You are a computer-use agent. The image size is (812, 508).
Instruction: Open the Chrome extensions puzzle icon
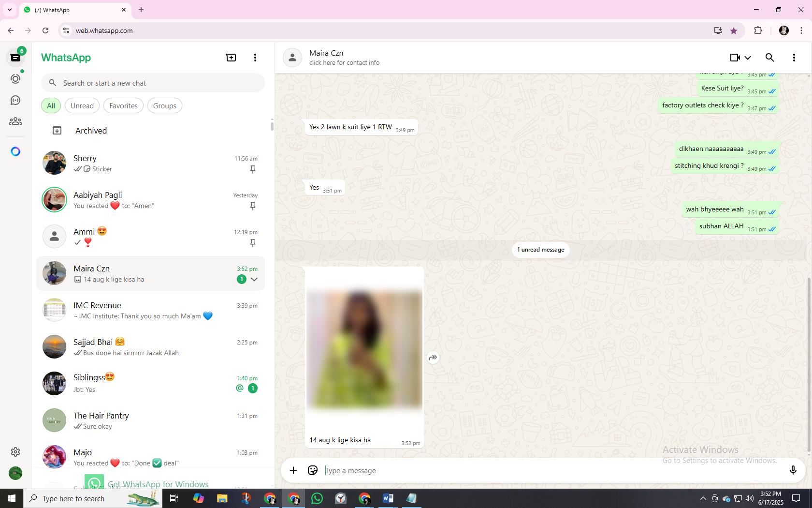(x=758, y=30)
